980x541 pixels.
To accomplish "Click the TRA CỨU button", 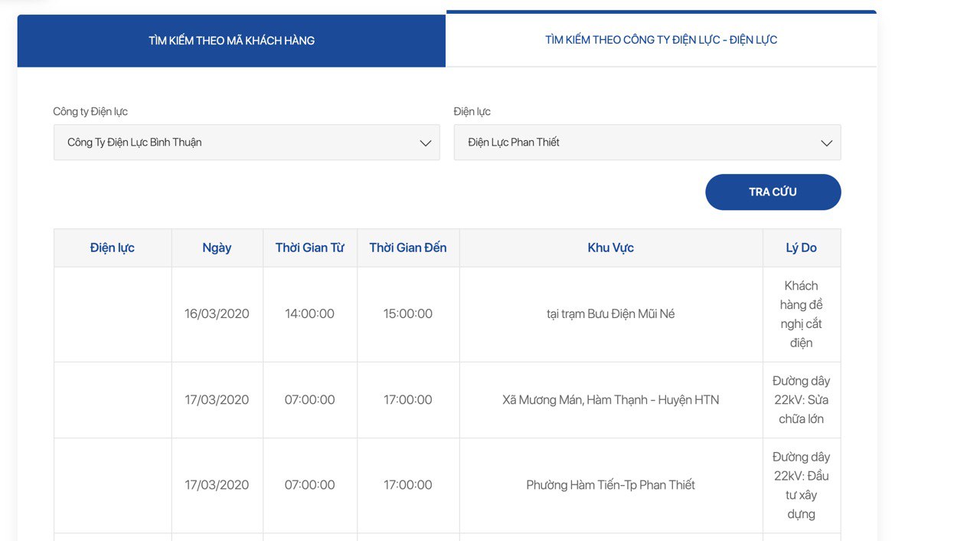I will coord(773,192).
